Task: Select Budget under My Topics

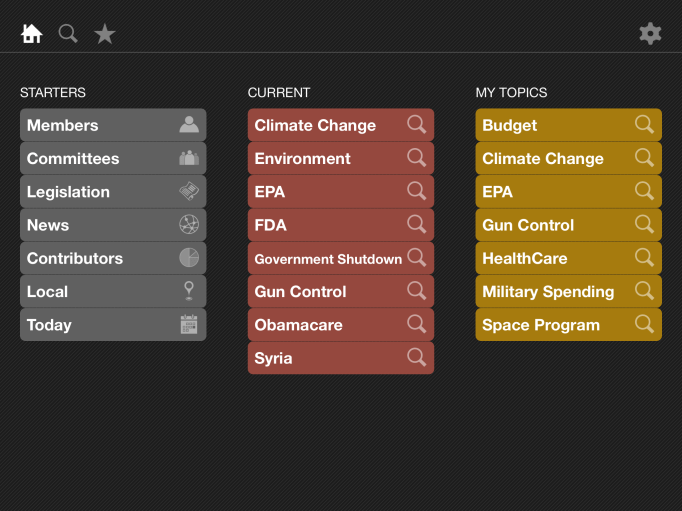Action: click(x=510, y=125)
